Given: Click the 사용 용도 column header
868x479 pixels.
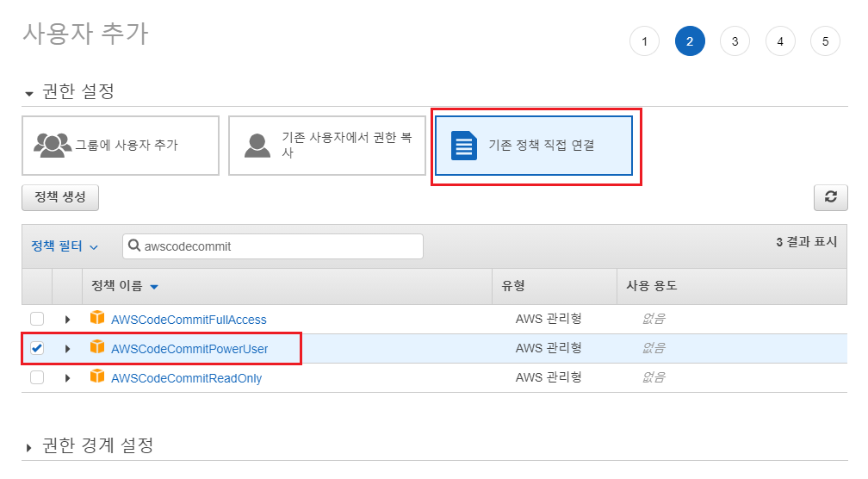Looking at the screenshot, I should (x=652, y=286).
